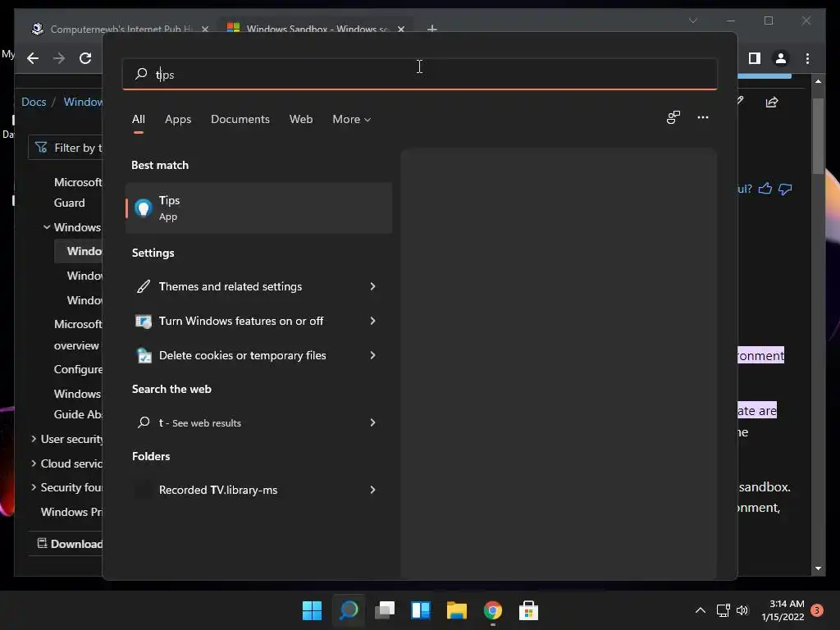Select Security foundations tree item in docs
840x630 pixels.
pos(71,487)
